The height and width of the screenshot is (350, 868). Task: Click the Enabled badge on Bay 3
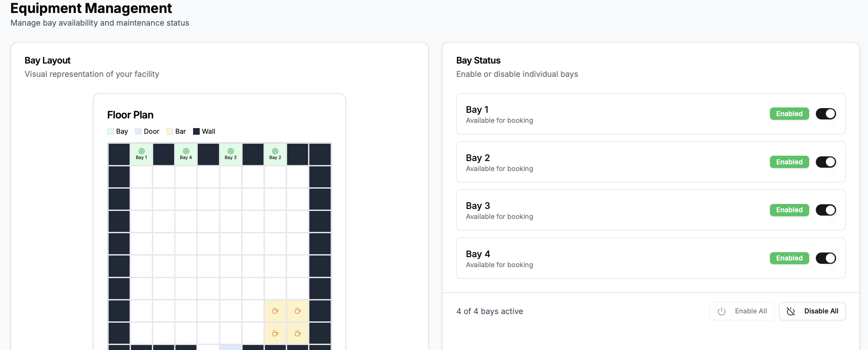789,210
